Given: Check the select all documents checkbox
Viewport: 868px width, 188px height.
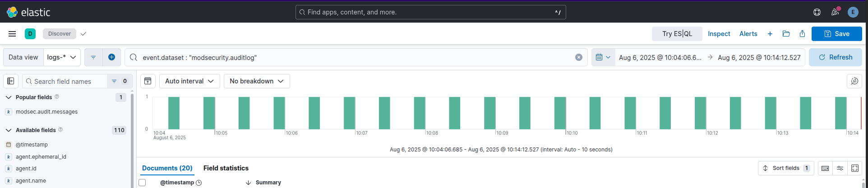Looking at the screenshot, I should 143,183.
